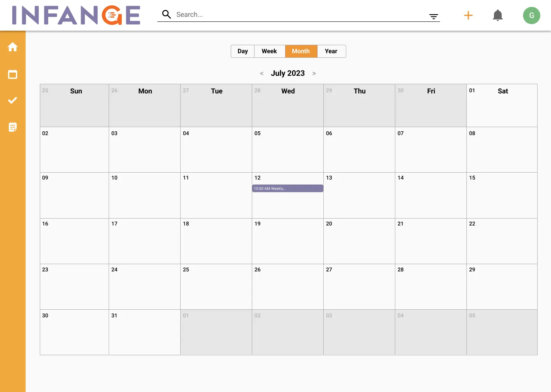This screenshot has height=392, width=551.
Task: Select the day cell numbered 08
Action: [x=502, y=150]
